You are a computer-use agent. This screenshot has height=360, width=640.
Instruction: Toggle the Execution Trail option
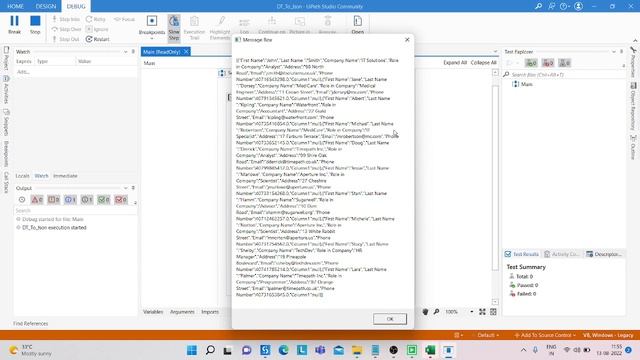(194, 28)
